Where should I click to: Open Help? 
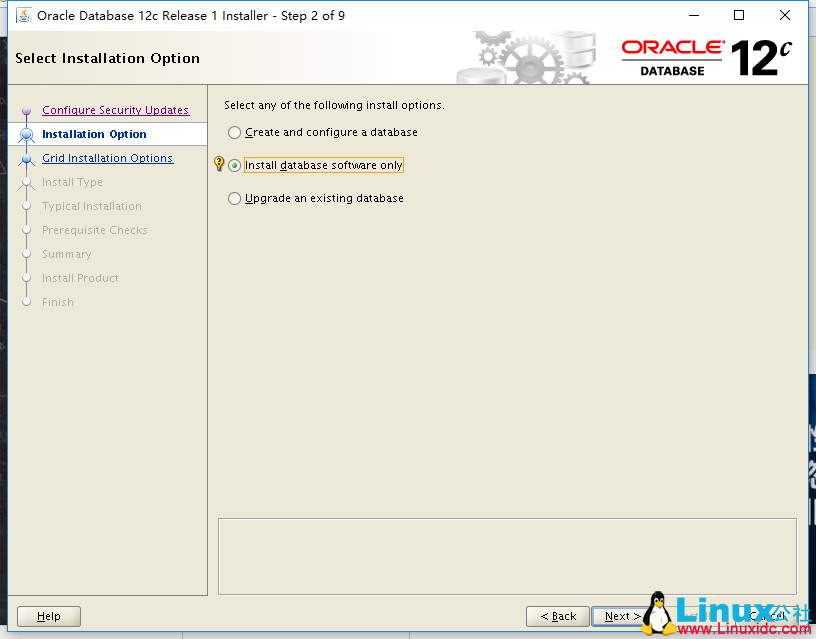(48, 616)
